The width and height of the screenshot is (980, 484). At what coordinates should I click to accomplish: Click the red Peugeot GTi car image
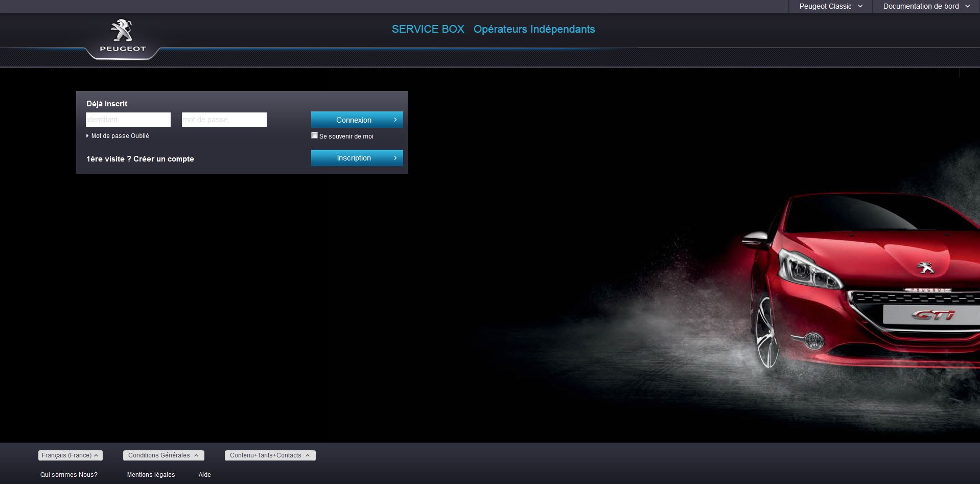[x=858, y=286]
